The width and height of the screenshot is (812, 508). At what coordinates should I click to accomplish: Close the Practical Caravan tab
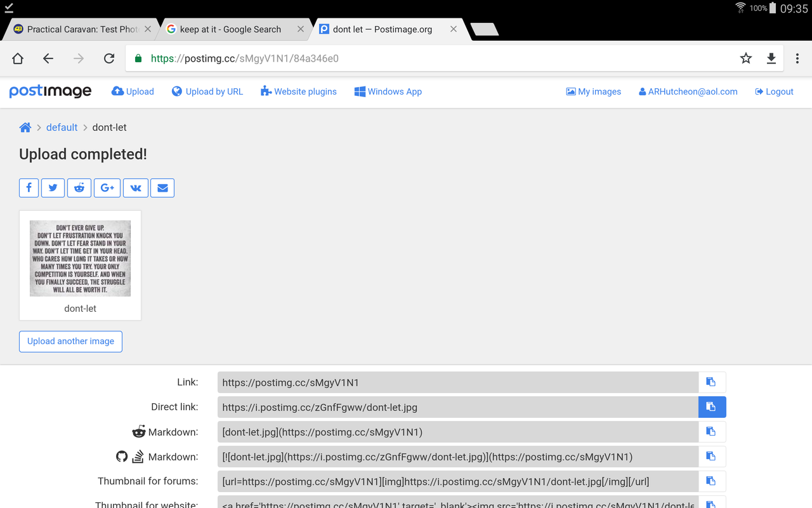click(x=148, y=29)
